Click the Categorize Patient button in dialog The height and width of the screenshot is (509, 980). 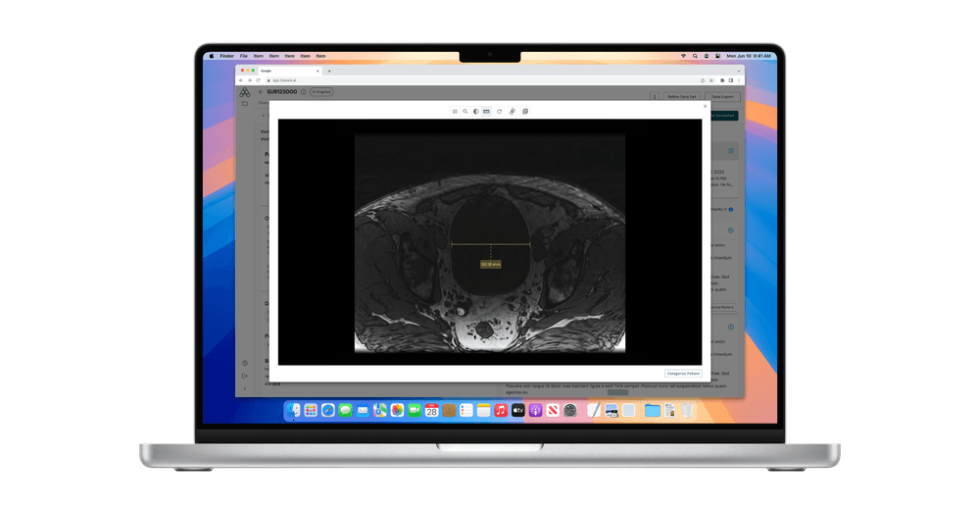tap(683, 374)
